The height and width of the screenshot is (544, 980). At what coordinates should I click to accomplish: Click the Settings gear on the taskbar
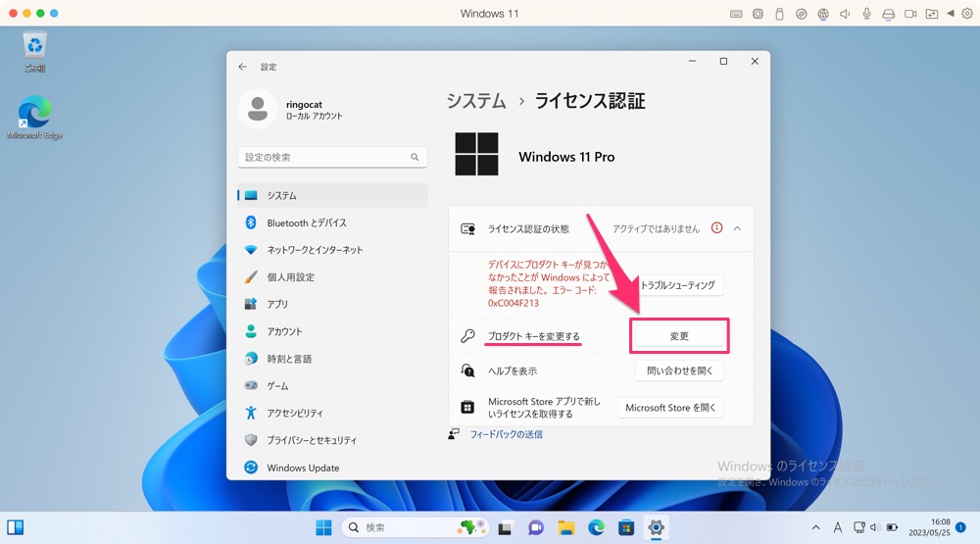point(657,527)
